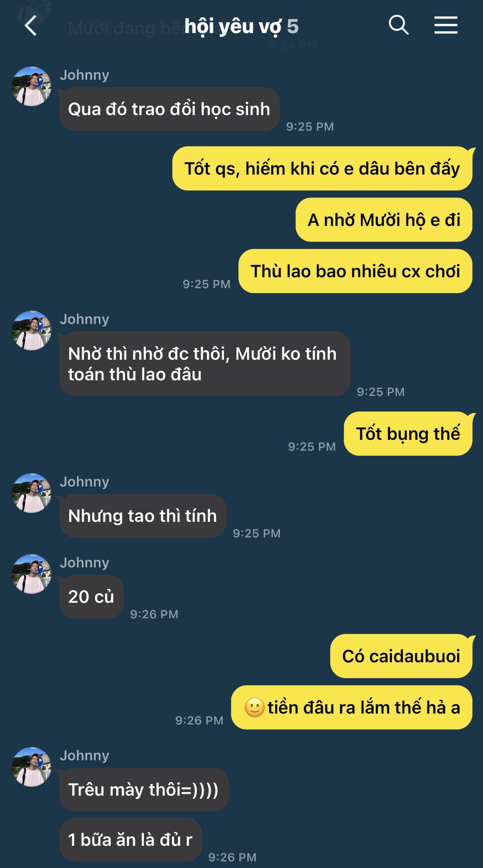
Task: Tap the smiley emoji in the yellow message
Action: click(254, 707)
